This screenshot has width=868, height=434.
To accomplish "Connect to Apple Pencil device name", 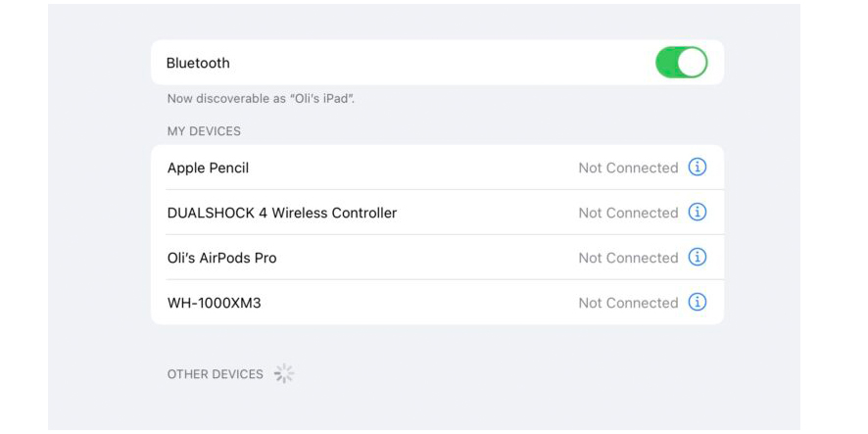I will coord(208,168).
